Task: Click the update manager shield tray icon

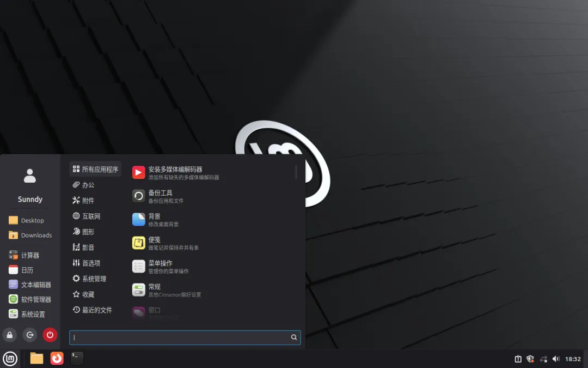Action: tap(530, 359)
